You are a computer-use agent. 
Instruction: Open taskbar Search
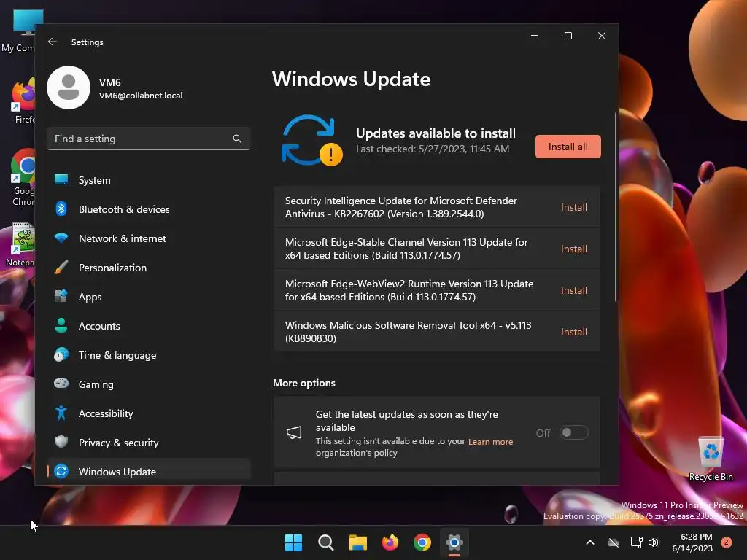click(x=326, y=542)
